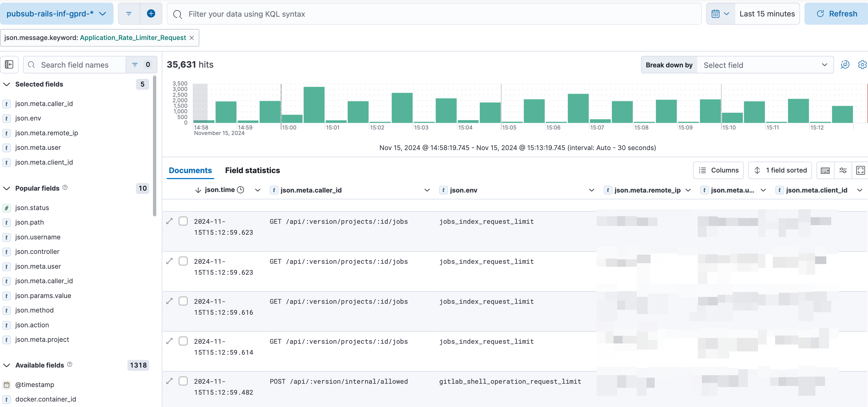Open the calendar date quick menu

click(721, 14)
